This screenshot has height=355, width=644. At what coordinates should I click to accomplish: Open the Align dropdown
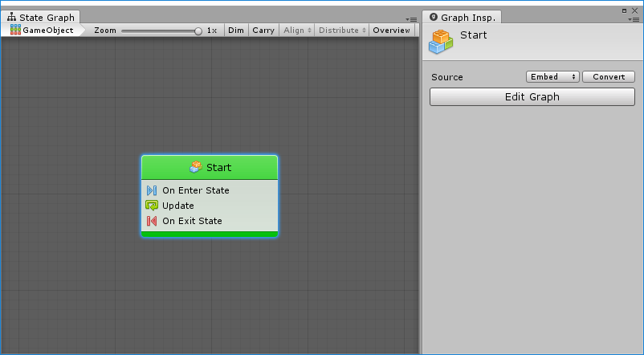[296, 30]
